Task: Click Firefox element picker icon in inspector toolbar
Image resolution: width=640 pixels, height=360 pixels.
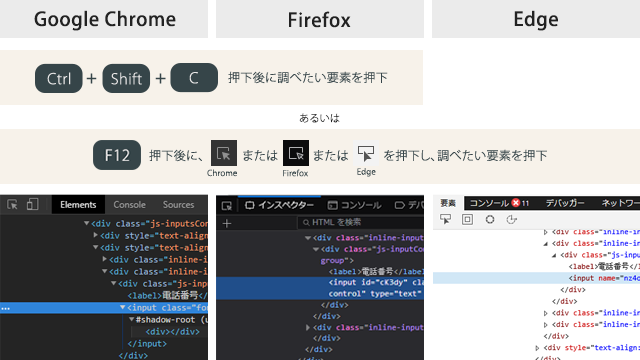Action: click(227, 206)
